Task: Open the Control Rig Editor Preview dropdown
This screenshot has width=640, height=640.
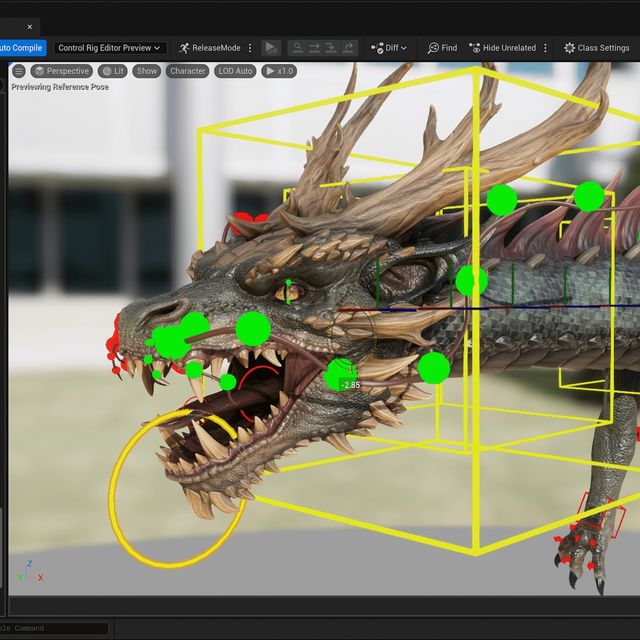Action: [109, 47]
